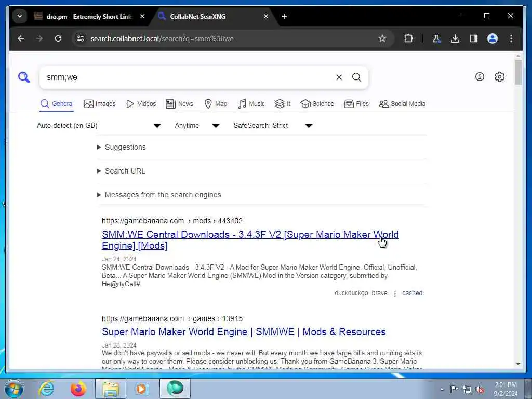Launch Firefox from taskbar
This screenshot has width=532, height=399.
(78, 389)
